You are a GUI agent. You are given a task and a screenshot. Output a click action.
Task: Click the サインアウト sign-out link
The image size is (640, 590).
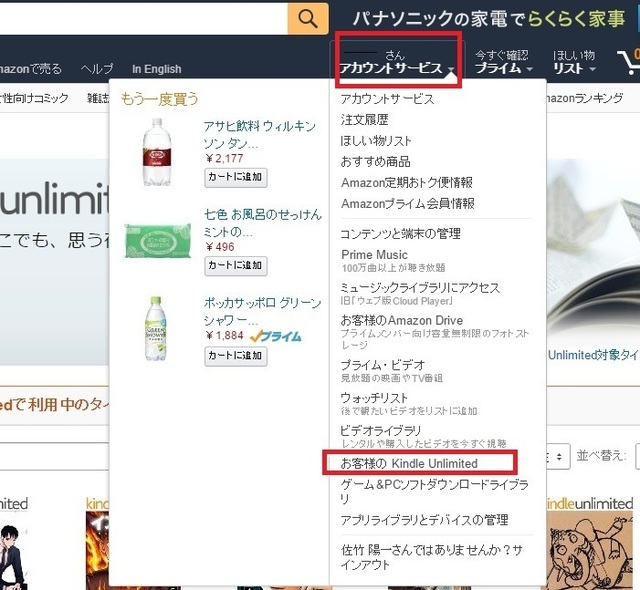point(431,558)
